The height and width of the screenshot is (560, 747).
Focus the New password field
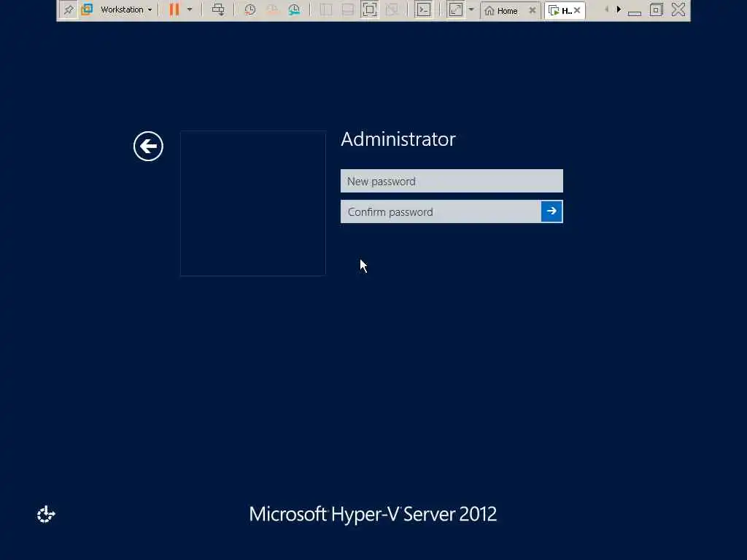pyautogui.click(x=452, y=181)
